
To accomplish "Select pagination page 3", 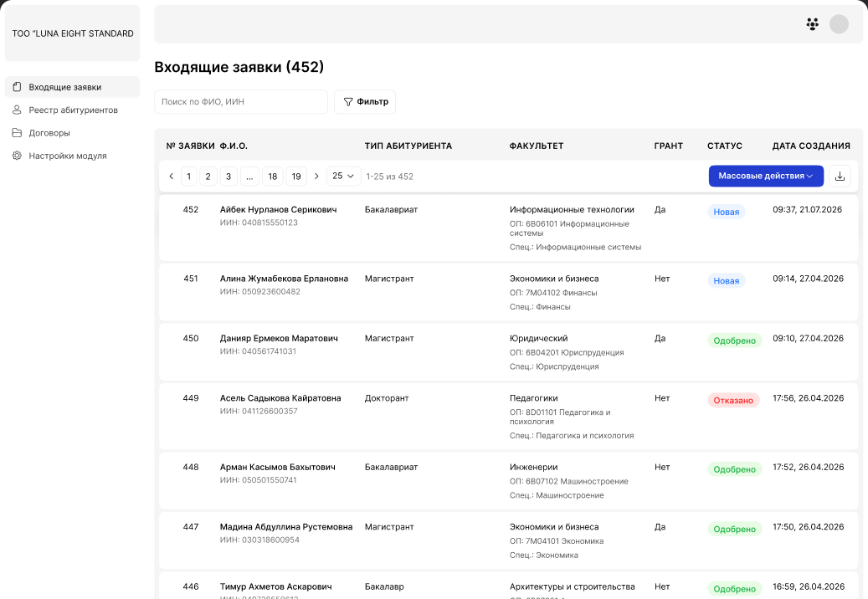I will (x=229, y=177).
